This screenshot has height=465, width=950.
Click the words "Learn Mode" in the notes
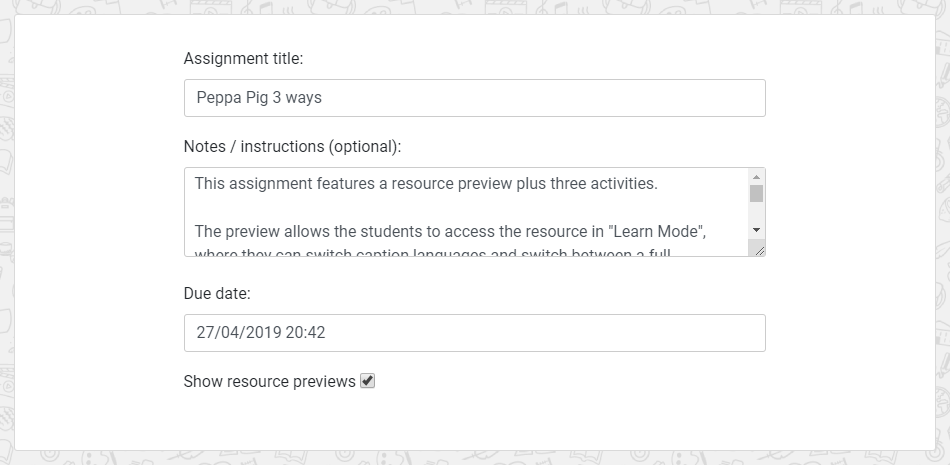(661, 232)
